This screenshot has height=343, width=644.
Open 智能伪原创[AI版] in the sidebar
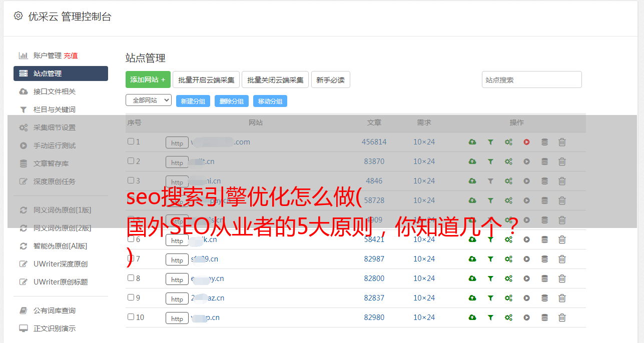click(x=61, y=246)
